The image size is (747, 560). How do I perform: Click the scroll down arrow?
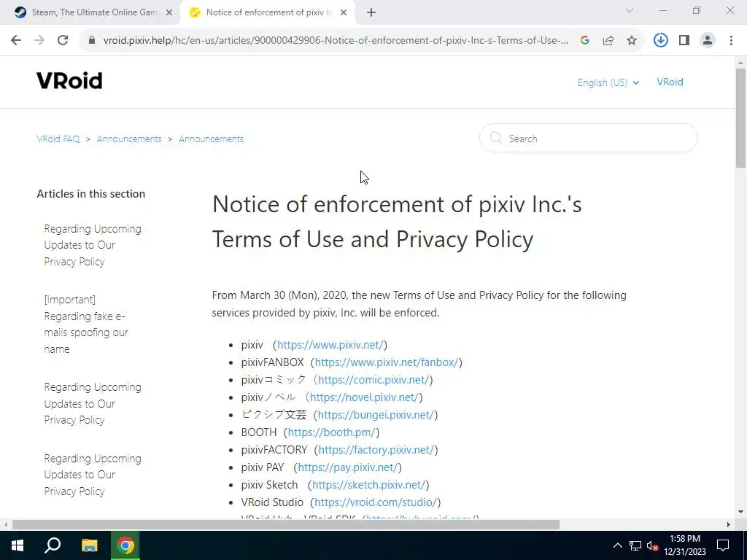[x=741, y=513]
